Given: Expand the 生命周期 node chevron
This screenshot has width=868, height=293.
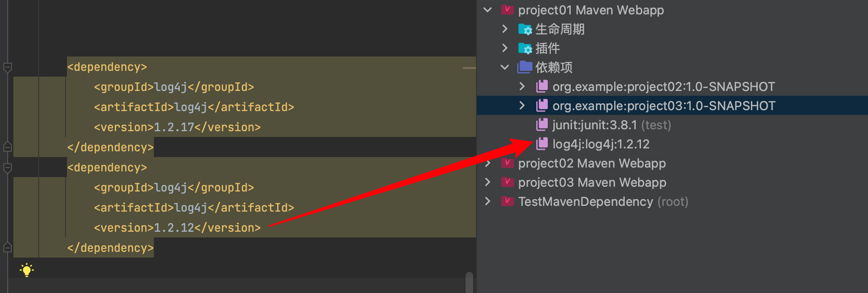Looking at the screenshot, I should click(505, 29).
